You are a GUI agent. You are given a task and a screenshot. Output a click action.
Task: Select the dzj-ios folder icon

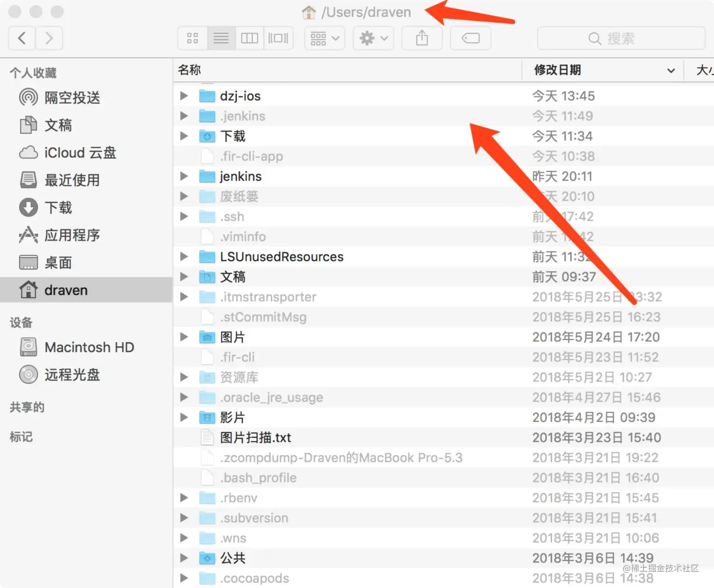207,96
